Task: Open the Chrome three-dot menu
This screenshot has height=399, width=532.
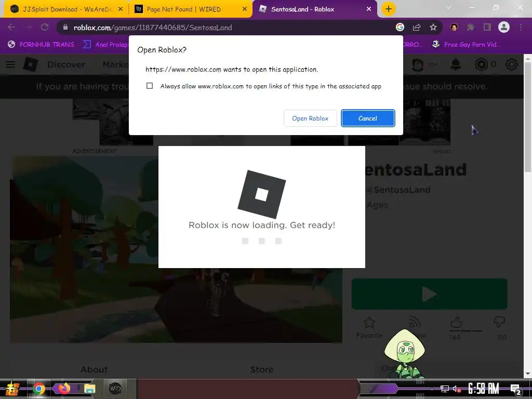Action: coord(521,27)
